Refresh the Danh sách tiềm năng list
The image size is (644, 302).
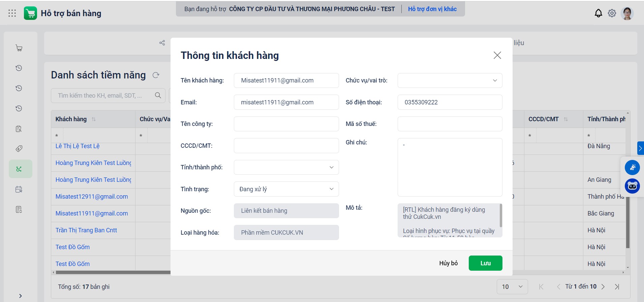click(x=156, y=75)
